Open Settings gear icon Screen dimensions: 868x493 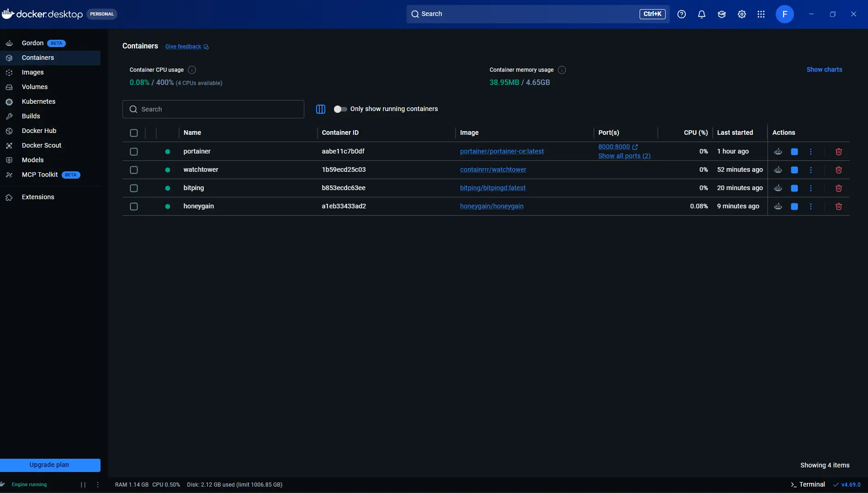point(742,14)
